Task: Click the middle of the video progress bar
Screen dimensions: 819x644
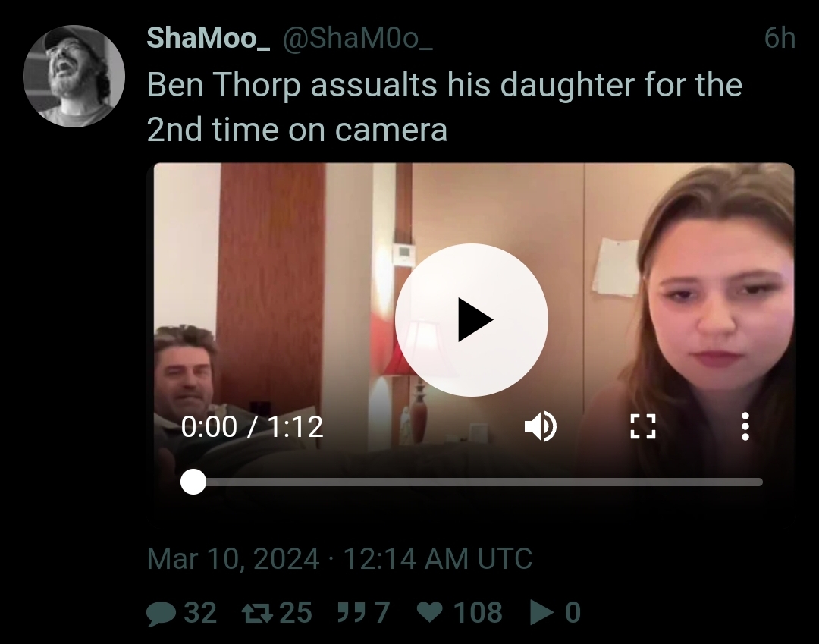Action: (472, 482)
